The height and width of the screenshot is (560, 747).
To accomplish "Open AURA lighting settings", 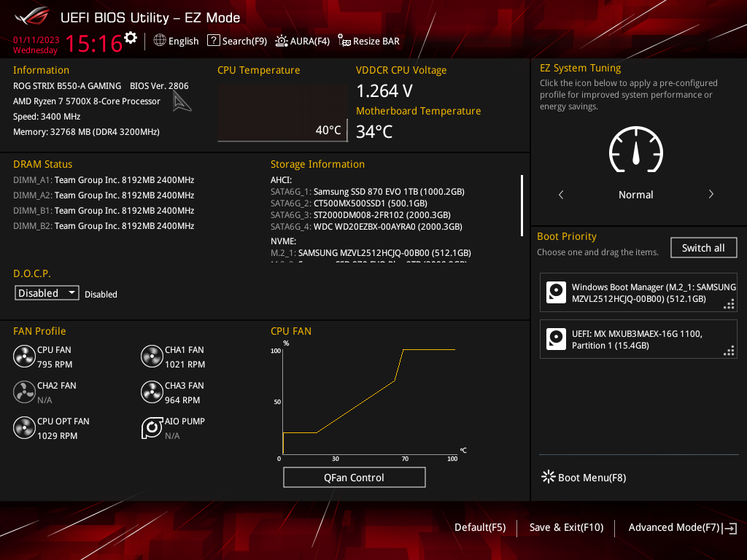I will tap(303, 41).
